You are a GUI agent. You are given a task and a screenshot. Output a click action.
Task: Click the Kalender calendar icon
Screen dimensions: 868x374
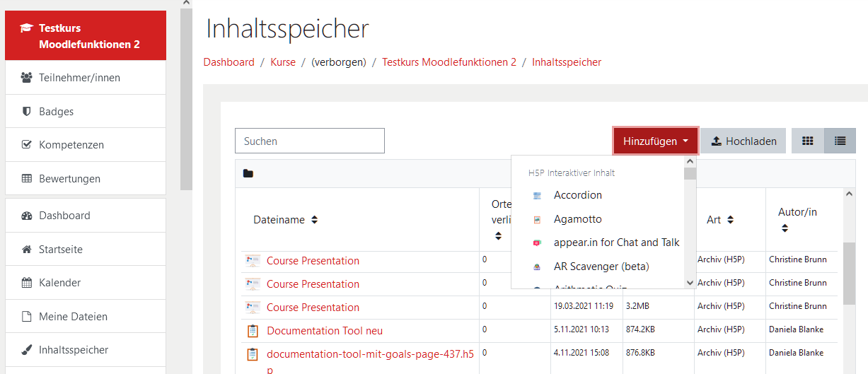[27, 283]
